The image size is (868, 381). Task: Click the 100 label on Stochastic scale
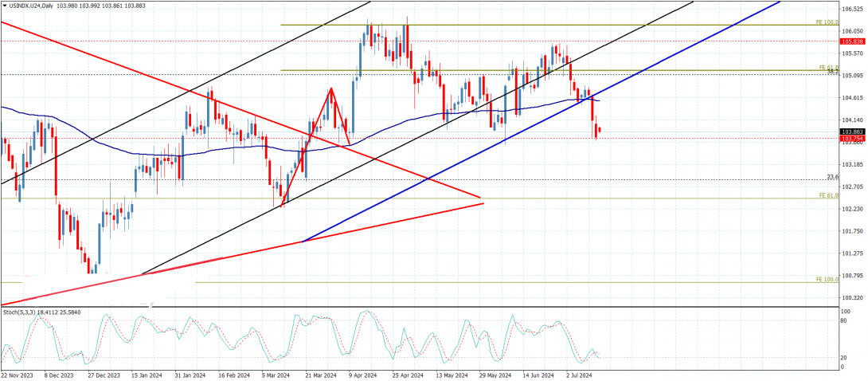(846, 312)
